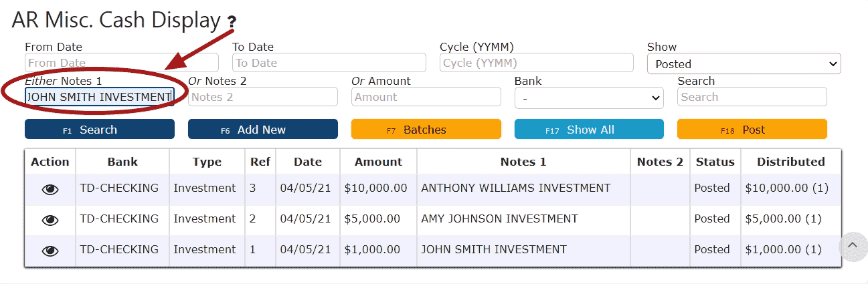Expand the Bank dropdown
Viewport: 868px width, 284px height.
point(589,98)
